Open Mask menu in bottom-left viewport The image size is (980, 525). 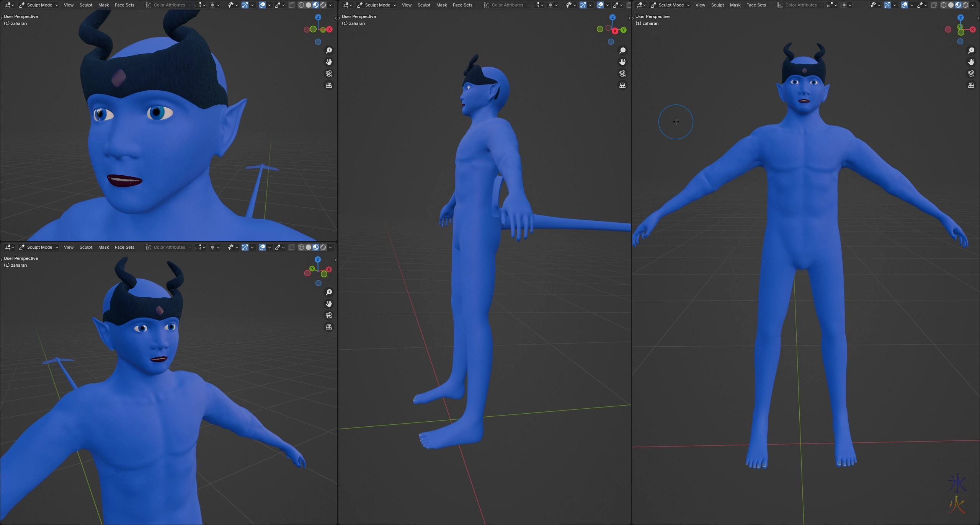[x=103, y=247]
